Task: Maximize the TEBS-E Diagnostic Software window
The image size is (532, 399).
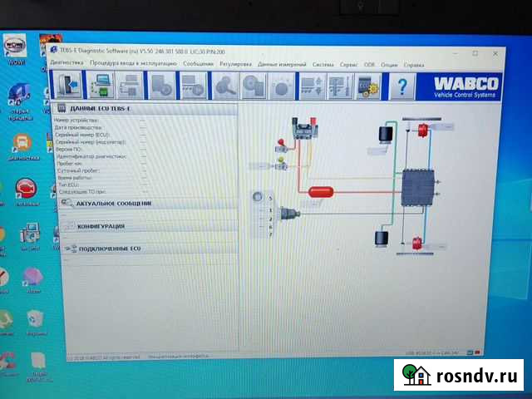Action: pyautogui.click(x=475, y=53)
